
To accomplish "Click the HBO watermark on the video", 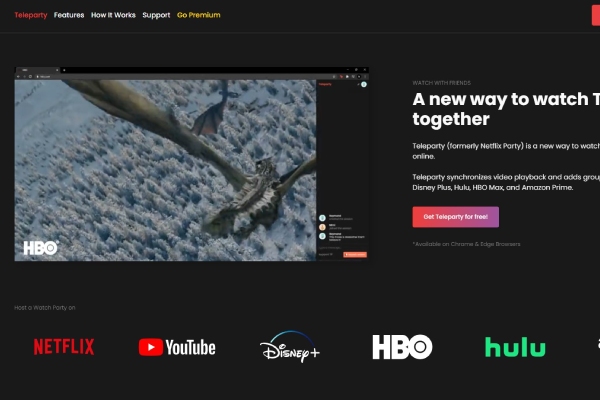I will [41, 247].
